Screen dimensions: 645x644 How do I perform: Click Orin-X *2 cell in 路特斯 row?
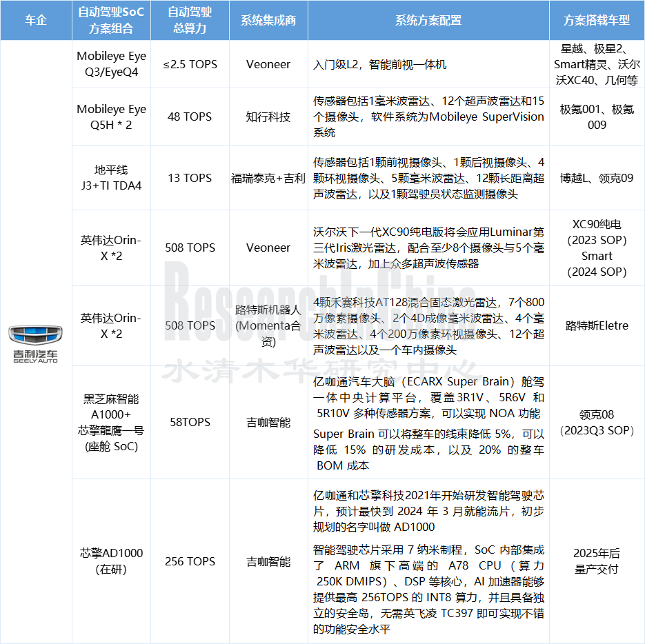111,325
